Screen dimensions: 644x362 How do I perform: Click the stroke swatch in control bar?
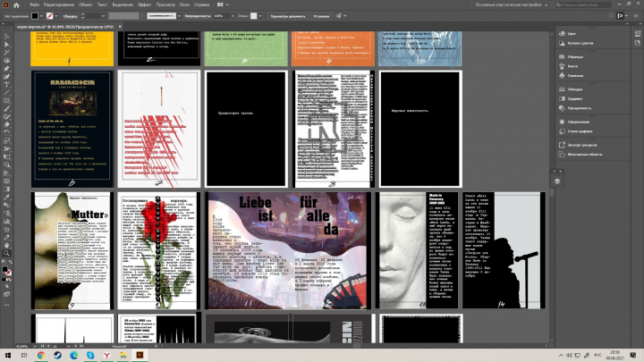click(x=50, y=16)
